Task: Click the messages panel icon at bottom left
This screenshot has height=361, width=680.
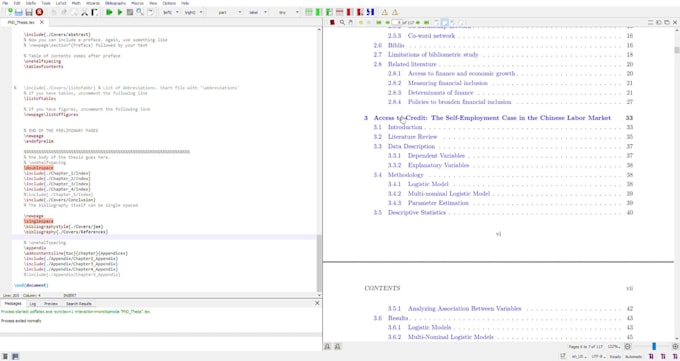Action: click(15, 356)
